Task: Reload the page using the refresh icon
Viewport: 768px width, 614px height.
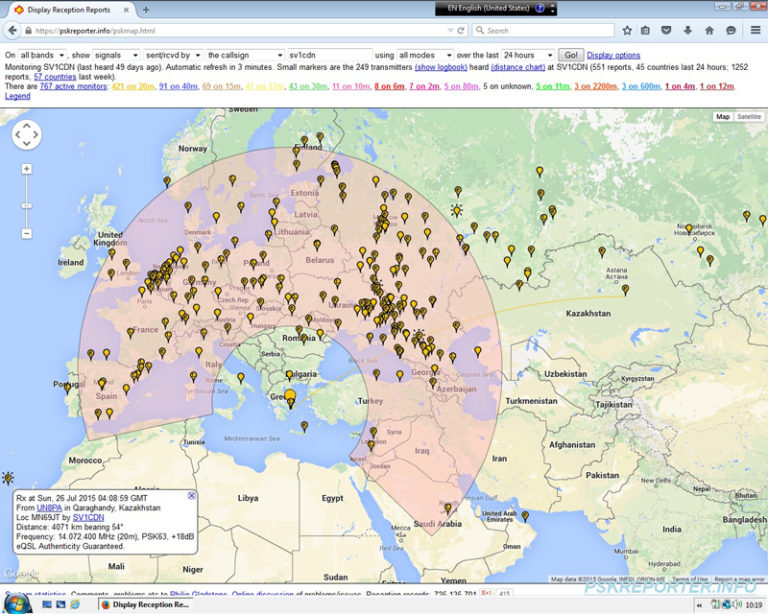Action: pyautogui.click(x=461, y=31)
